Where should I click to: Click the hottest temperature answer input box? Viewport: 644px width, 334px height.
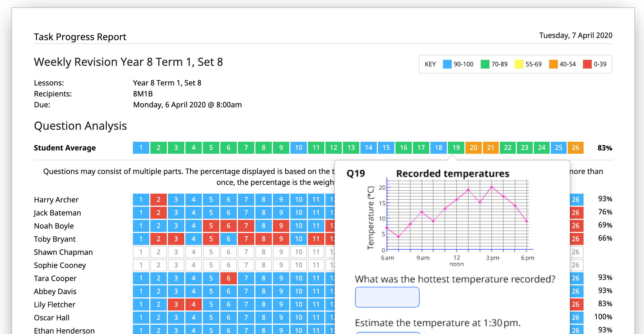click(x=387, y=297)
